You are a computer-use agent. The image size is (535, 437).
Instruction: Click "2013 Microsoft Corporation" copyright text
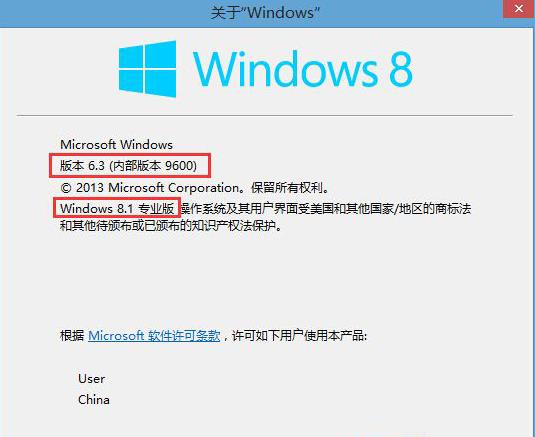pos(157,188)
